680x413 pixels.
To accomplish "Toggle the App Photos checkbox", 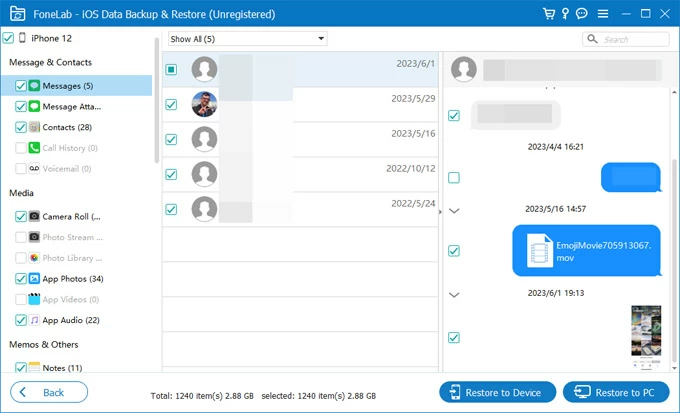I will [21, 279].
